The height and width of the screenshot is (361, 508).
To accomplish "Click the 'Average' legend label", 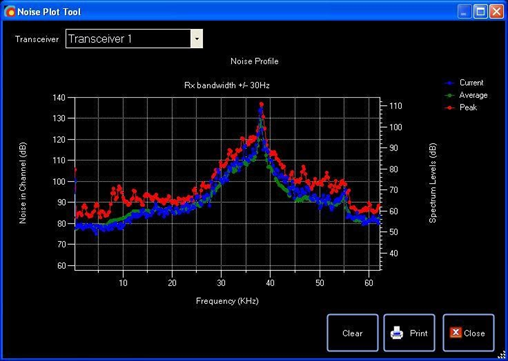I will [x=473, y=95].
